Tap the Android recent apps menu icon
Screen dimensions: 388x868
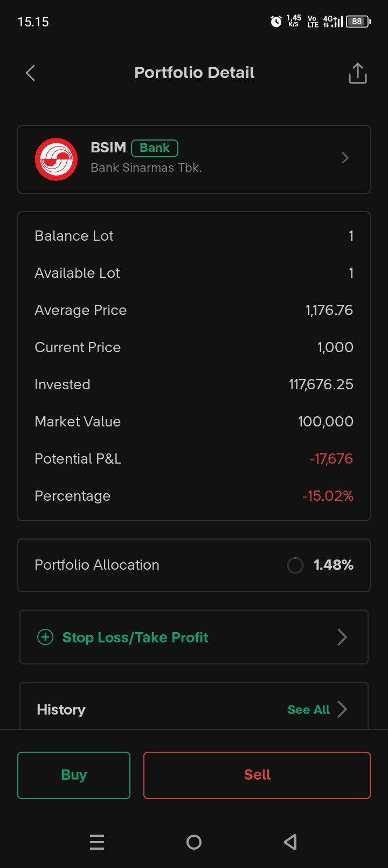97,842
